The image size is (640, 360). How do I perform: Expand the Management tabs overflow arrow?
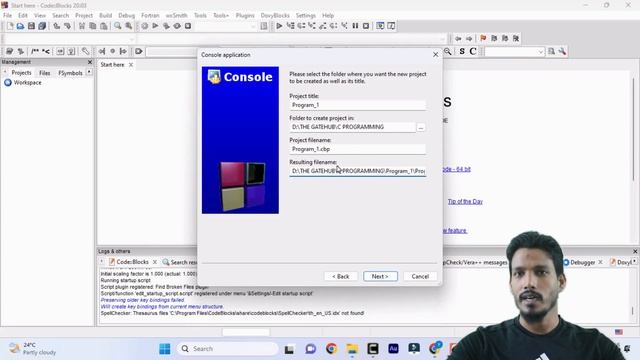(x=89, y=72)
